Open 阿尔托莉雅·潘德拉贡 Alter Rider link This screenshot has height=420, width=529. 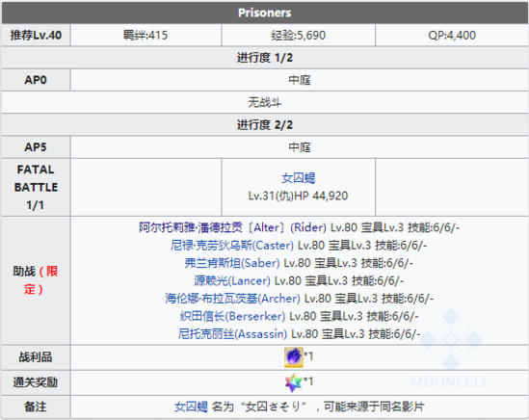click(x=232, y=227)
